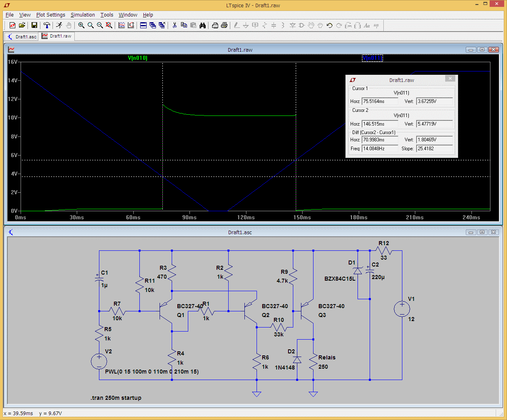Click the Freq field 14.0848Hz
The width and height of the screenshot is (507, 420).
click(x=380, y=149)
